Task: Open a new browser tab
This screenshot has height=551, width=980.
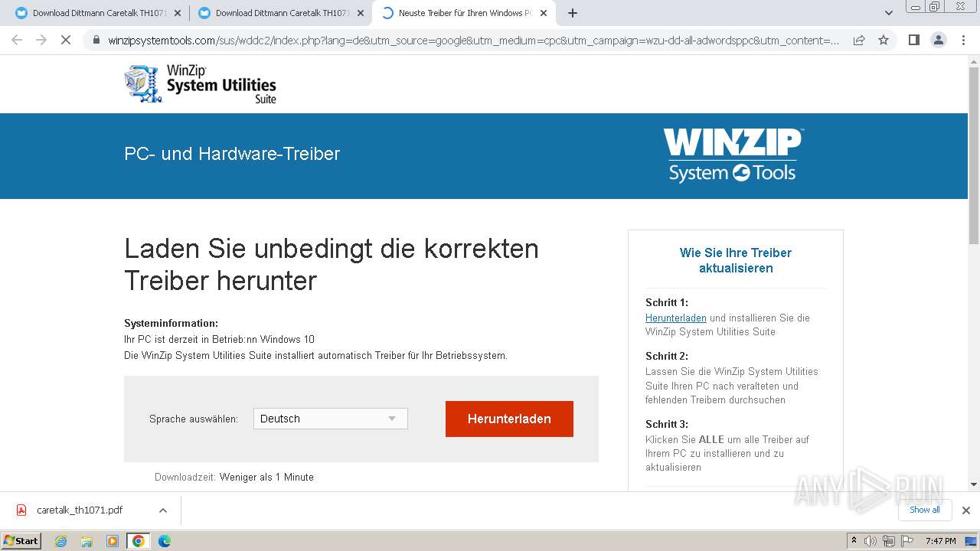Action: [x=573, y=13]
